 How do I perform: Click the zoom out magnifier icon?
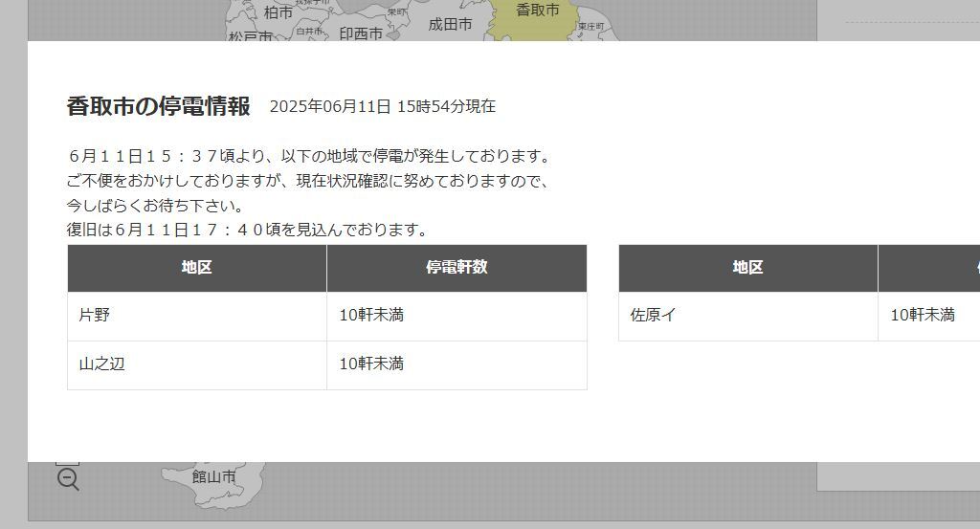pyautogui.click(x=68, y=479)
